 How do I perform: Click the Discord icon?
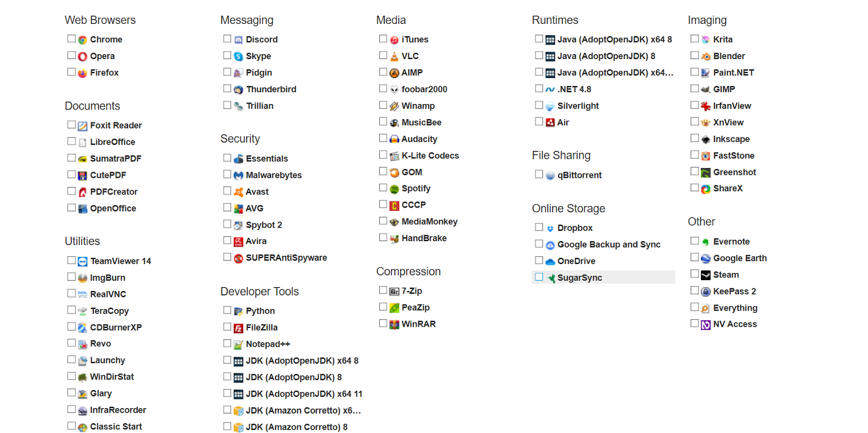pyautogui.click(x=238, y=40)
